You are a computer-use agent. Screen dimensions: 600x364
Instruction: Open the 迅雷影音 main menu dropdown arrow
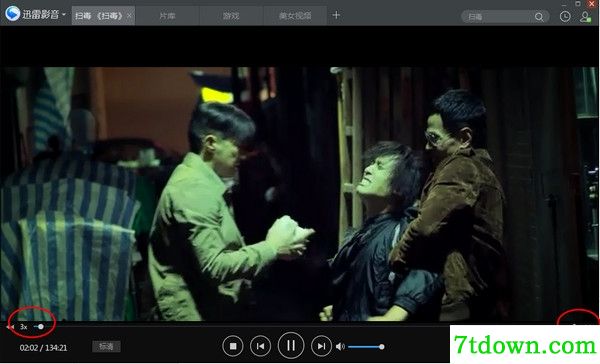coord(64,15)
